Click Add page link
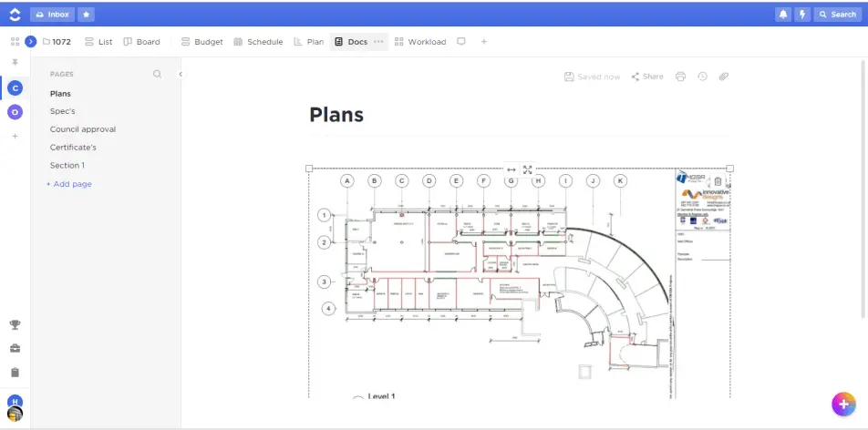The width and height of the screenshot is (868, 430). (x=69, y=184)
